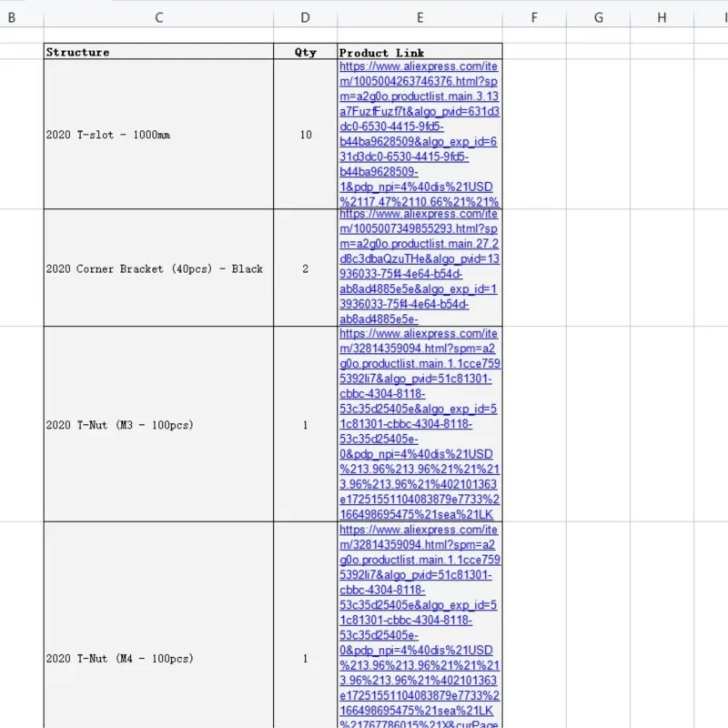
Task: Click the 'Product Link' header cell
Action: tap(420, 51)
